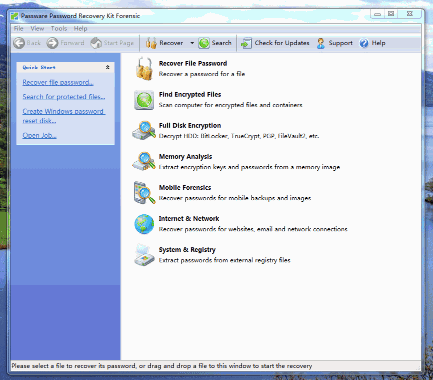Viewport: 433px width, 380px height.
Task: Select the Recover File Password heading
Action: pyautogui.click(x=193, y=63)
